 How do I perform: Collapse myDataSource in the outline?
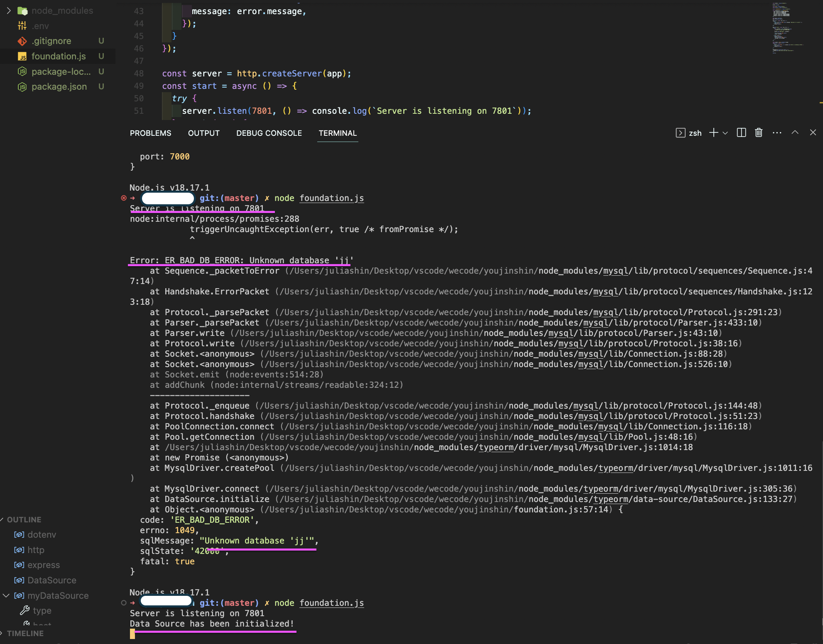click(6, 595)
